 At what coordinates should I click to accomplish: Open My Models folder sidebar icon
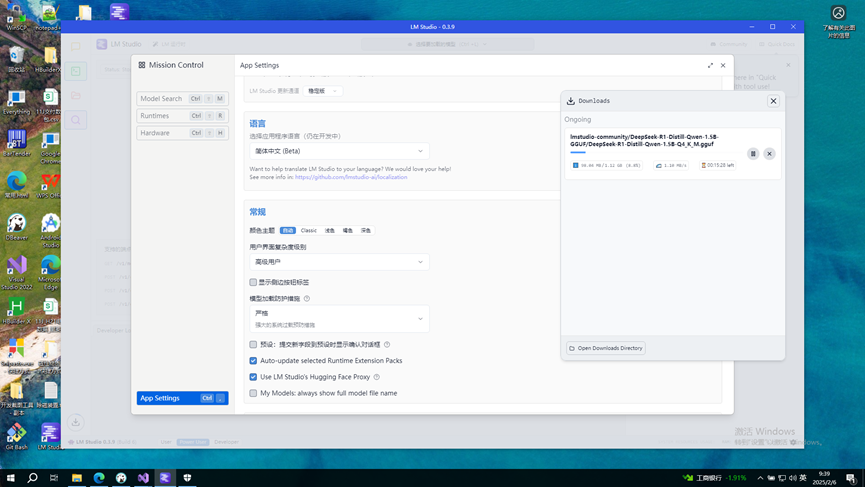pos(76,95)
